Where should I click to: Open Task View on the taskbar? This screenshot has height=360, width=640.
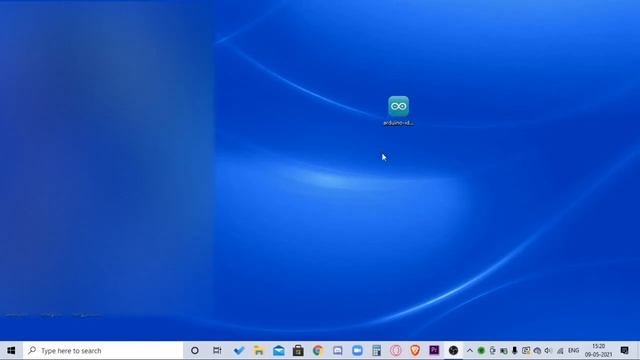pos(217,350)
